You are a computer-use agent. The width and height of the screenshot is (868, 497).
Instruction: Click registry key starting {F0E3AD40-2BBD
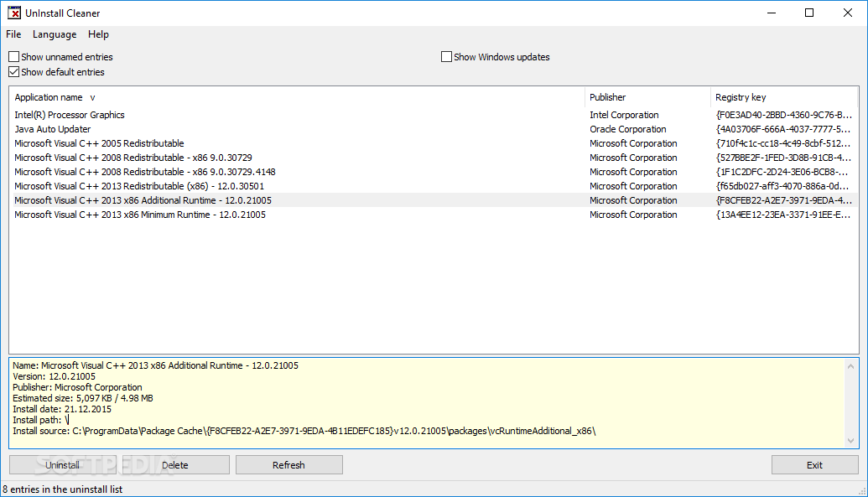[783, 115]
